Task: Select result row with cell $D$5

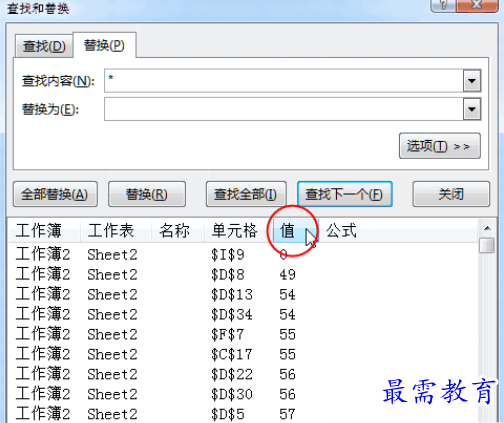Action: click(x=243, y=414)
